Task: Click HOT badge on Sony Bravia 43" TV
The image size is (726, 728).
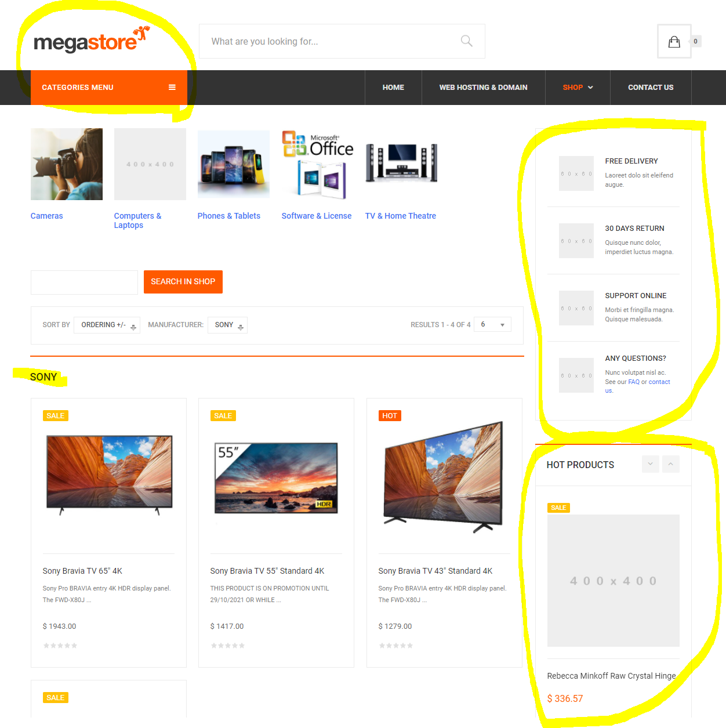Action: tap(390, 416)
